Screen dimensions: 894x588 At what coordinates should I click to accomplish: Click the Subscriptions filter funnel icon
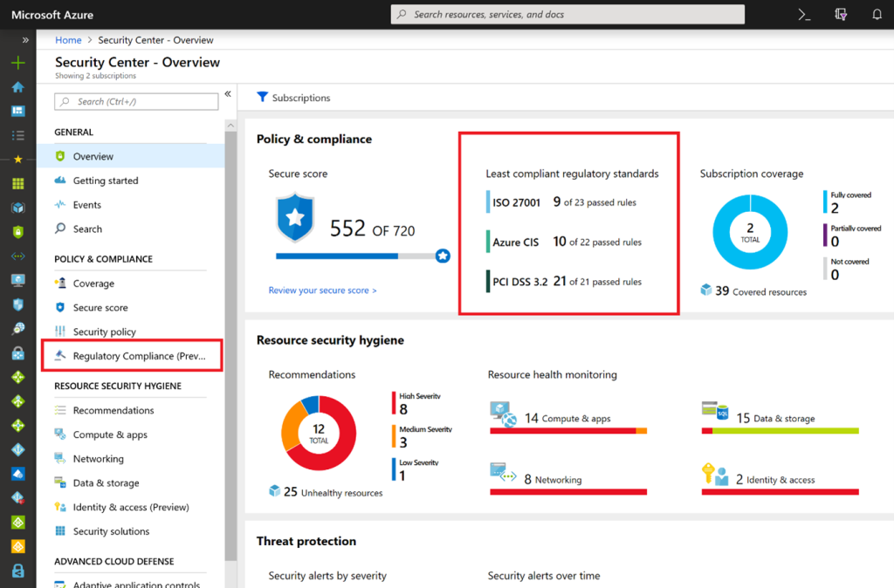click(262, 97)
